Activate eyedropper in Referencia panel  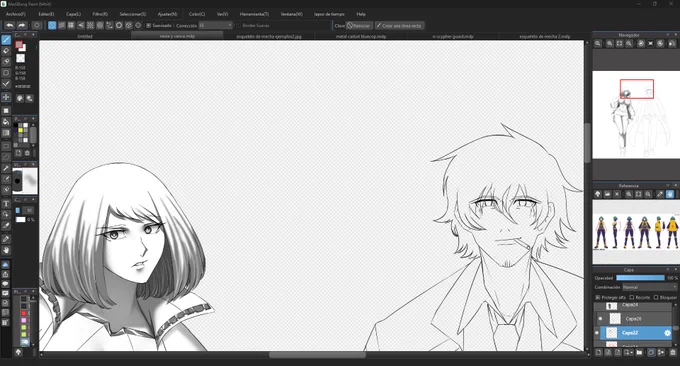pos(660,194)
